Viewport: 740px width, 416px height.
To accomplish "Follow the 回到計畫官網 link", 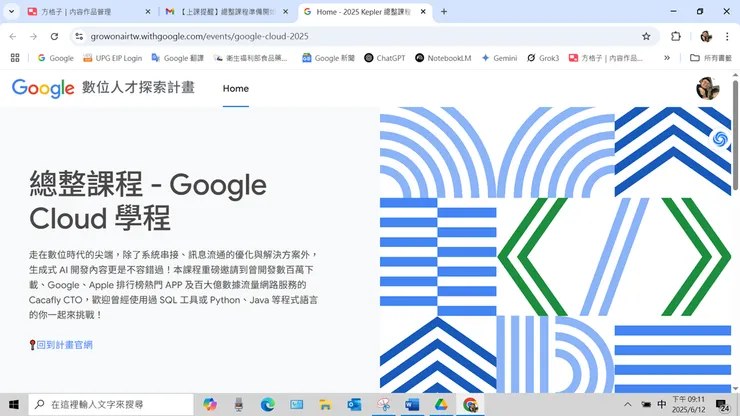I will point(64,345).
